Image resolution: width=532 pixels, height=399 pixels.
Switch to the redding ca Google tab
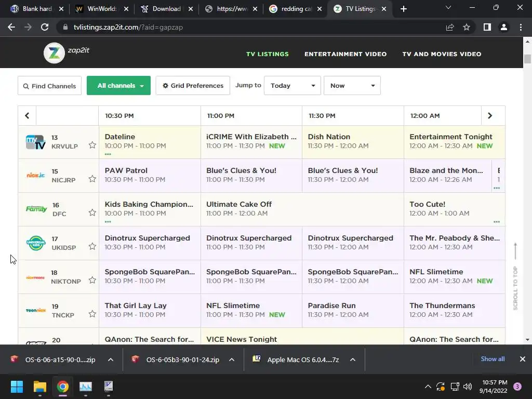[295, 9]
